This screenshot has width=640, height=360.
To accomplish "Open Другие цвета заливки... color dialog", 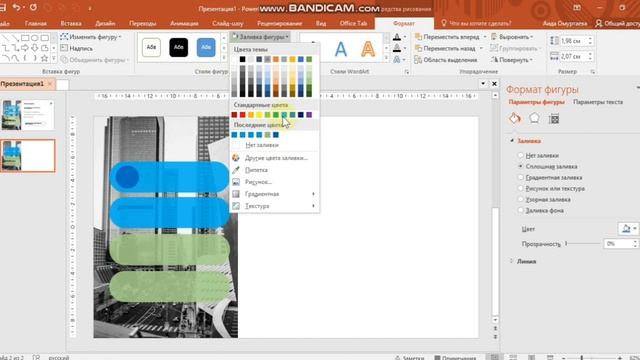I will (x=276, y=158).
